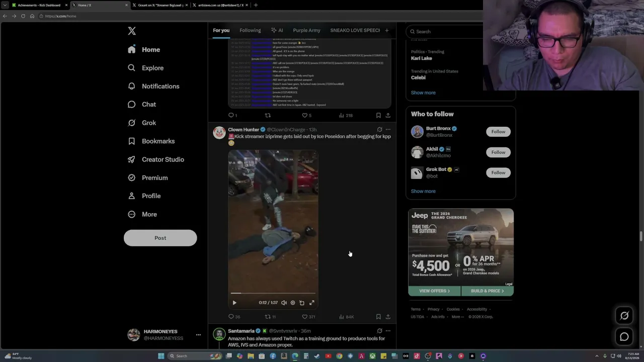Click the Clown Hunter profile avatar
This screenshot has width=644, height=362.
pyautogui.click(x=219, y=133)
